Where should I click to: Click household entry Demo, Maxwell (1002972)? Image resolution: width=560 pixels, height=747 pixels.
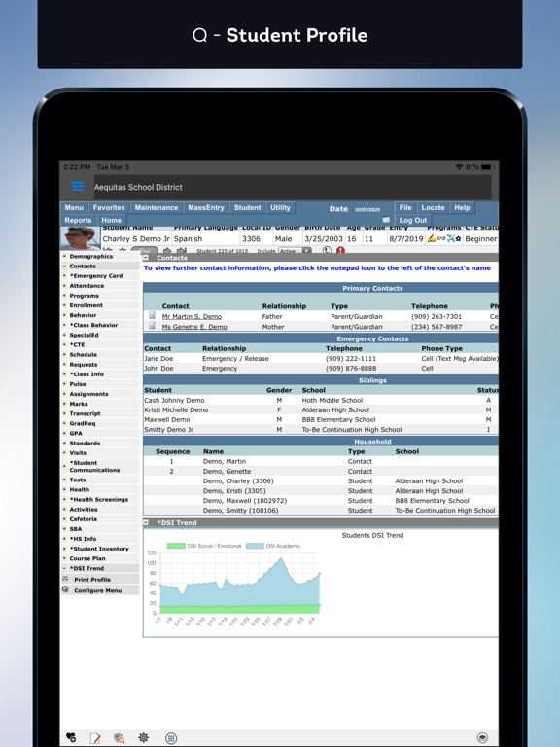pyautogui.click(x=245, y=501)
